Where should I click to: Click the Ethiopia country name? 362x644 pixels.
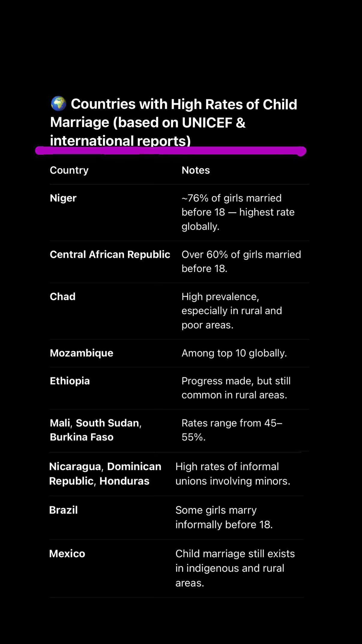coord(70,381)
